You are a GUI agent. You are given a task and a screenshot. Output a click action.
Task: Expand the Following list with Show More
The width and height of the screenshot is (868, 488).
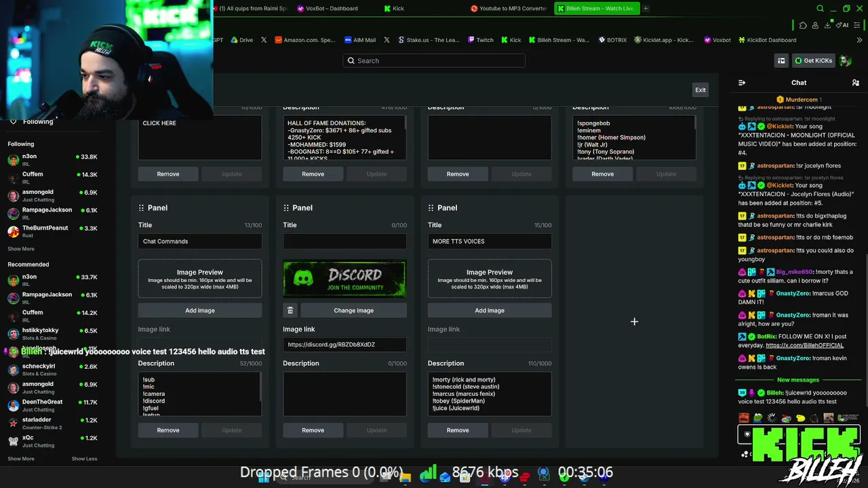pyautogui.click(x=21, y=249)
